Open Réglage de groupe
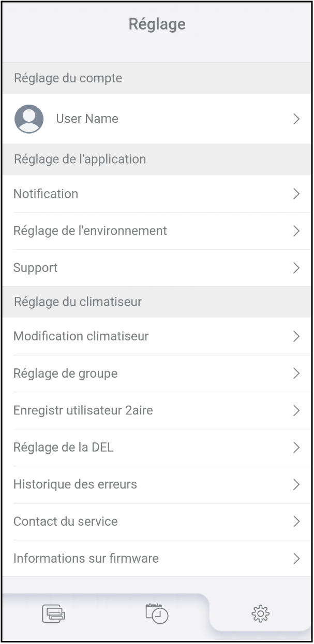Image resolution: width=314 pixels, height=644 pixels. (x=65, y=374)
